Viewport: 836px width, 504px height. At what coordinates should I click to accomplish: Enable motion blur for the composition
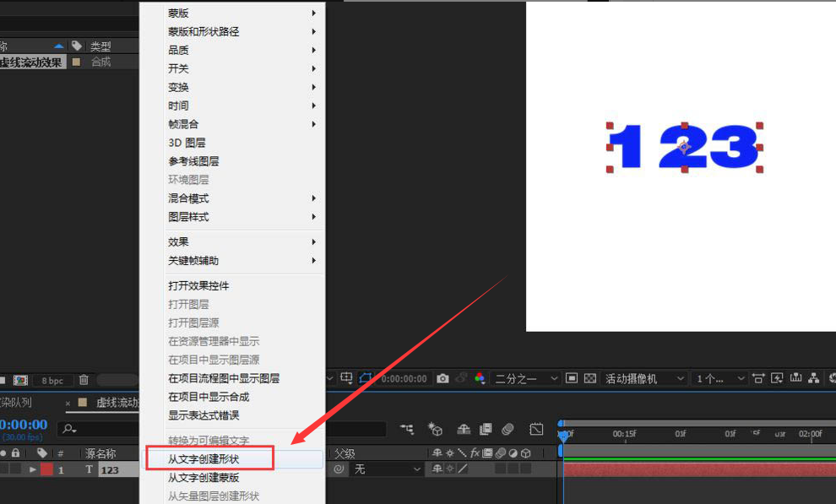click(507, 429)
